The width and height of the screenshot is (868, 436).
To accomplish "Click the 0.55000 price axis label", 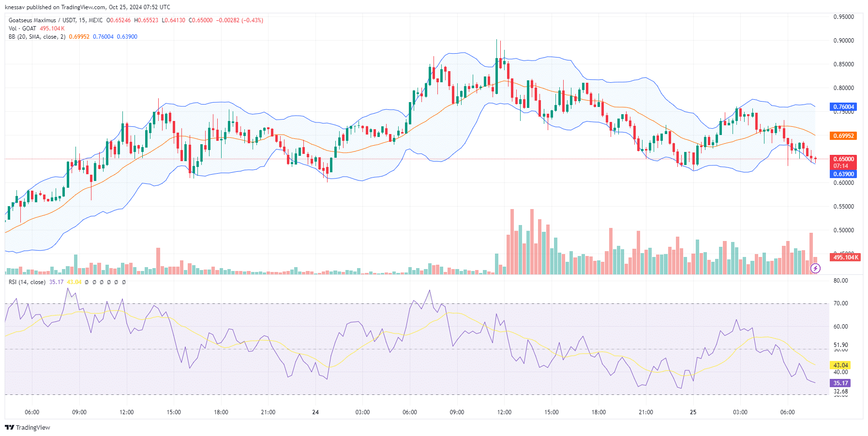I will 843,207.
